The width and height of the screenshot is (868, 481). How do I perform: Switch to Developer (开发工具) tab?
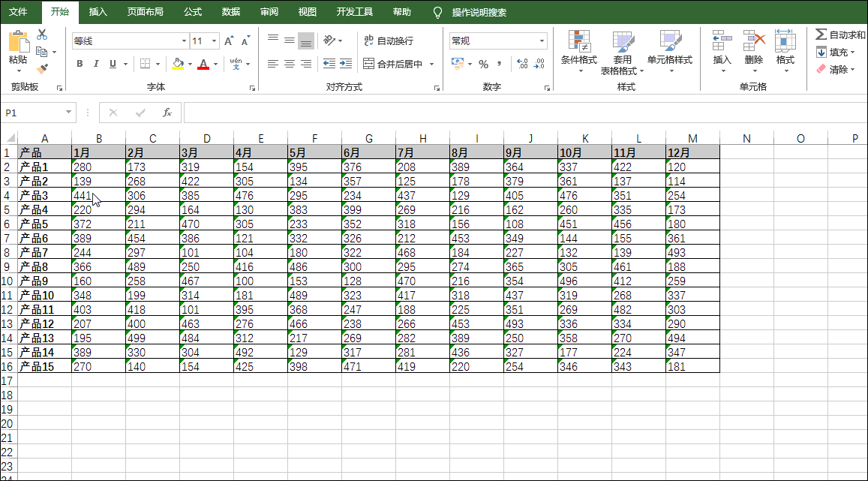[354, 12]
